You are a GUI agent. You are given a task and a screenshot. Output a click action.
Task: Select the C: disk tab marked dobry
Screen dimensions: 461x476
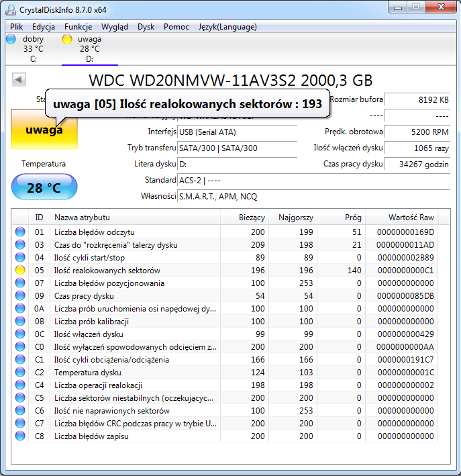(x=33, y=49)
